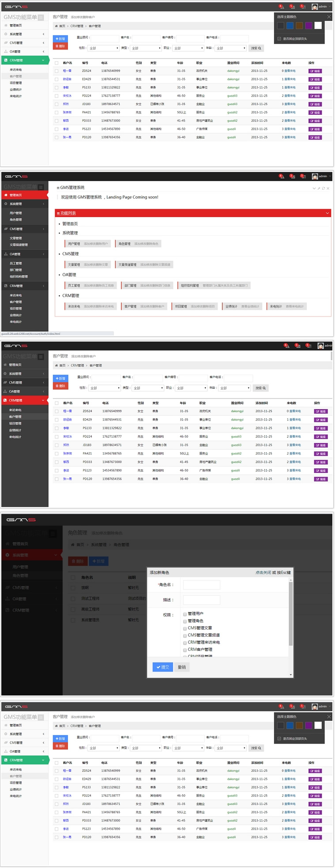Screen dimensions: 335x868
Task: Click 编辑 icon for row PD120 in dark-sidebar screen
Action: (321, 479)
